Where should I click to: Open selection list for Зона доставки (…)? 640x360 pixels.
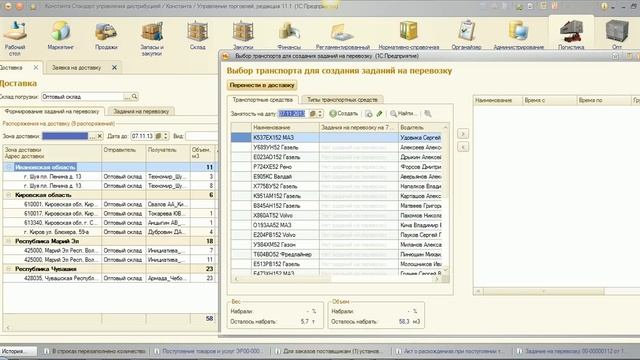(92, 136)
